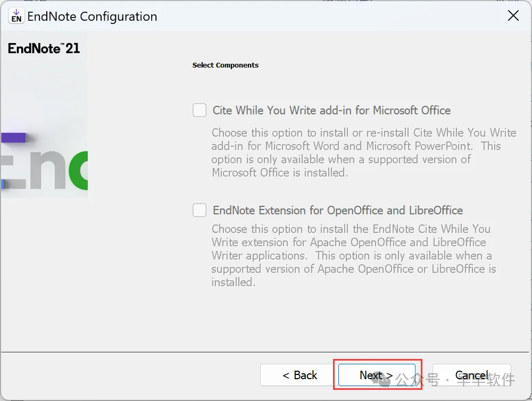The image size is (532, 401).
Task: Close the EndNote Configuration dialog
Action: click(513, 15)
